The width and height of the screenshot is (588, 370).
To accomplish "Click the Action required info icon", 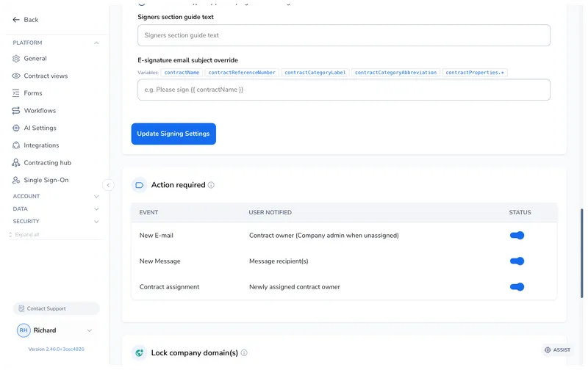I will click(211, 185).
